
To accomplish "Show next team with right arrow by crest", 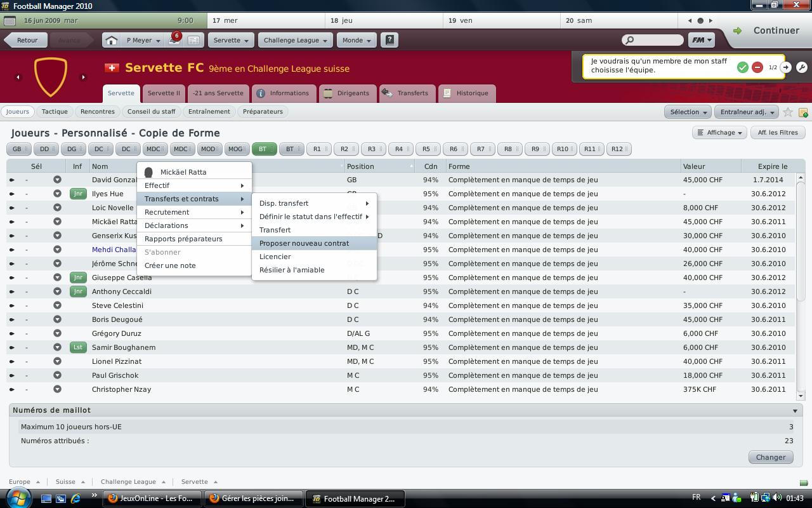I will [83, 77].
